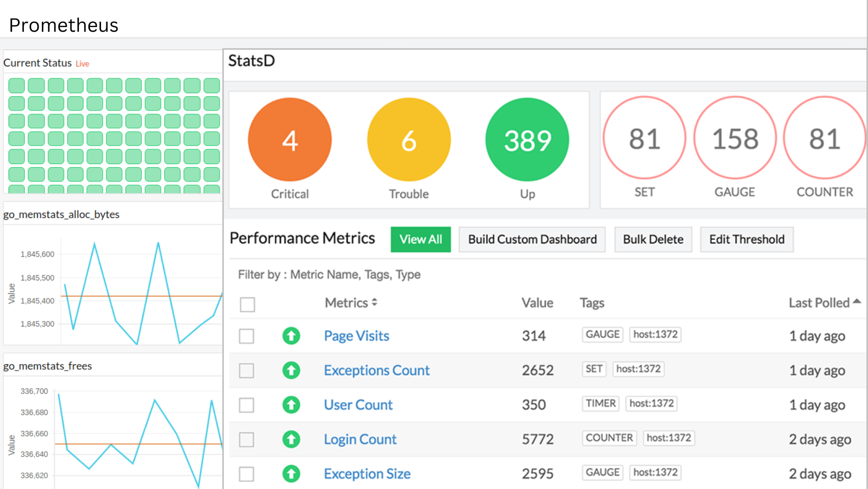Select the up-arrow icon next to Exception Size
Image resolution: width=868 pixels, height=489 pixels.
point(291,474)
